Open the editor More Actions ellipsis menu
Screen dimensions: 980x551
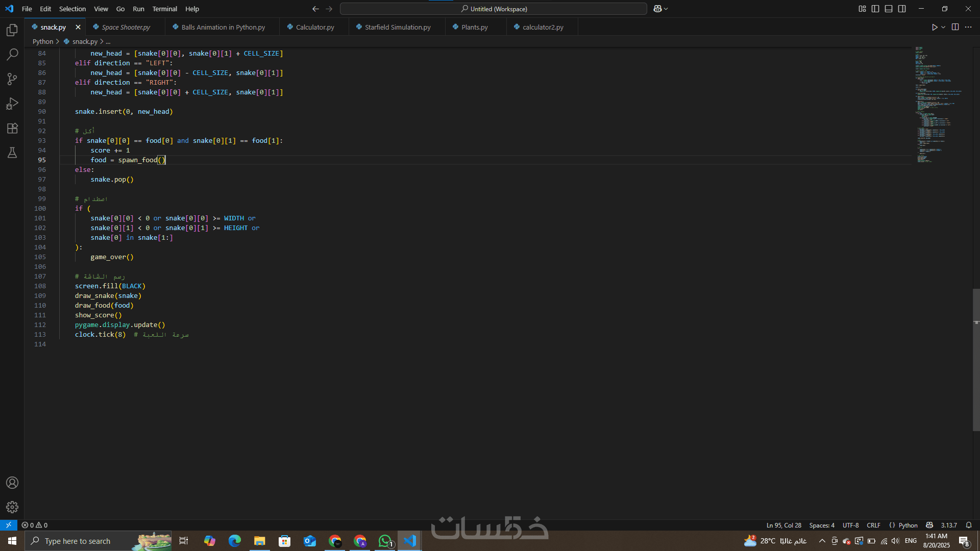pos(968,27)
